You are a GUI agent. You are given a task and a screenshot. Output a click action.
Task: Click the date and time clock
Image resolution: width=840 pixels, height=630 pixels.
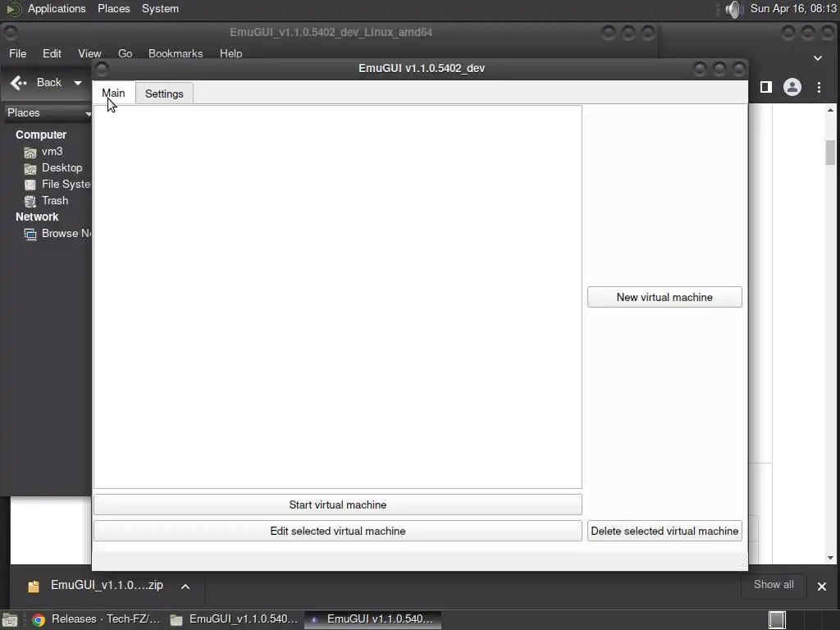(793, 8)
